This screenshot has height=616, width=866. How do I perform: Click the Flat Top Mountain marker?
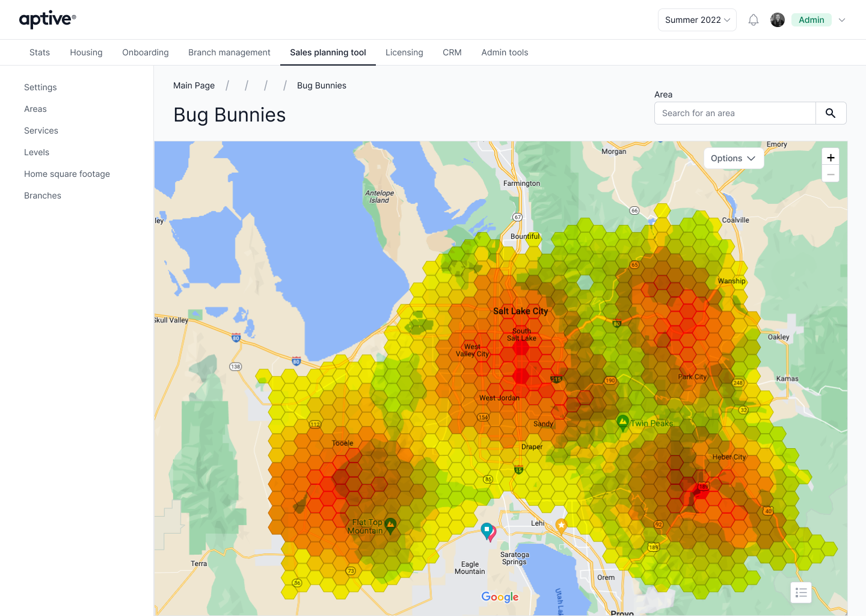pos(390,526)
